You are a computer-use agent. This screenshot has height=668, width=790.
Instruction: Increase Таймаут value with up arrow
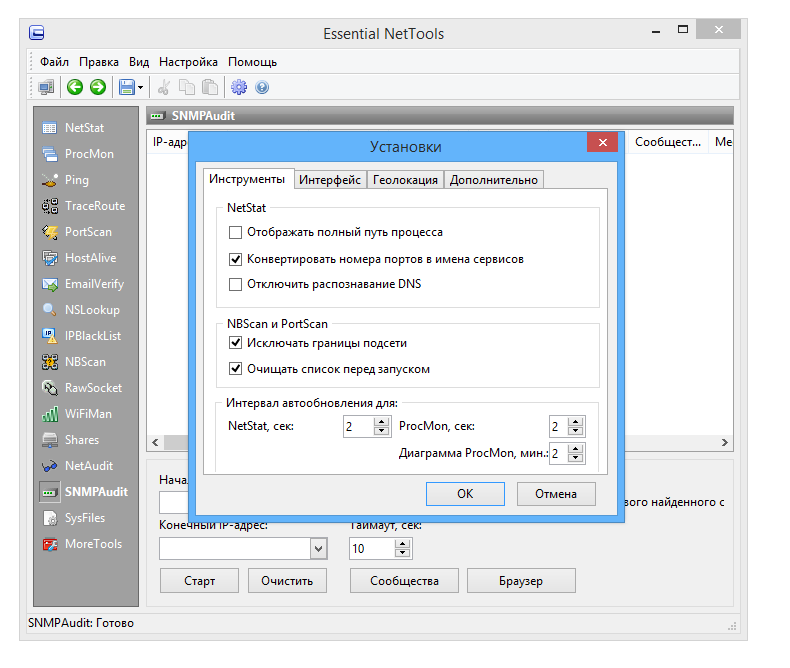[402, 544]
